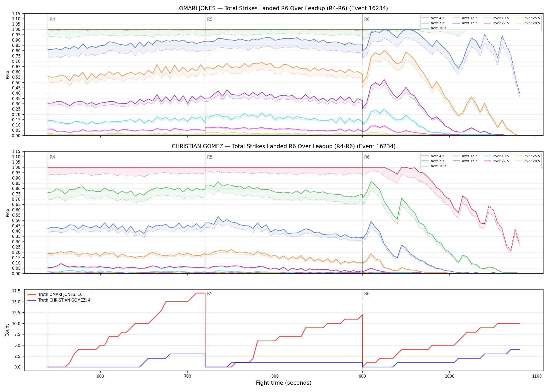Select 'Truth CHRISTIAN GOMEZ: 4' legend entry

click(x=64, y=300)
